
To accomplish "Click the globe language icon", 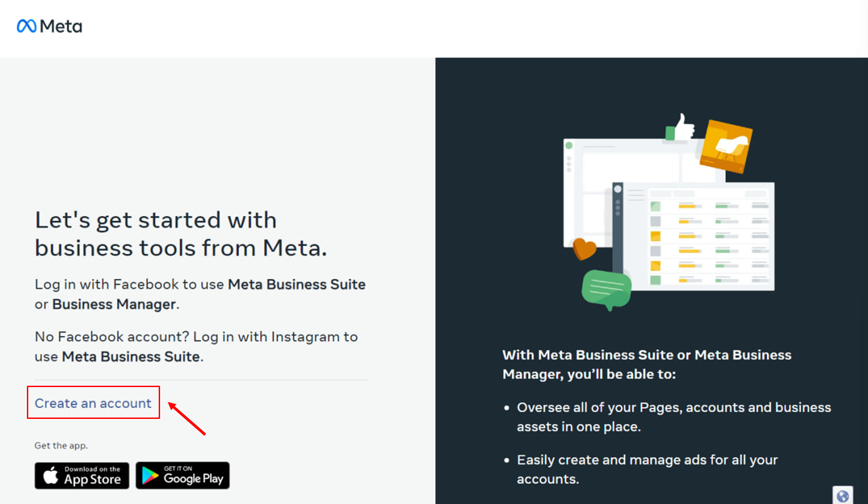I will [842, 496].
